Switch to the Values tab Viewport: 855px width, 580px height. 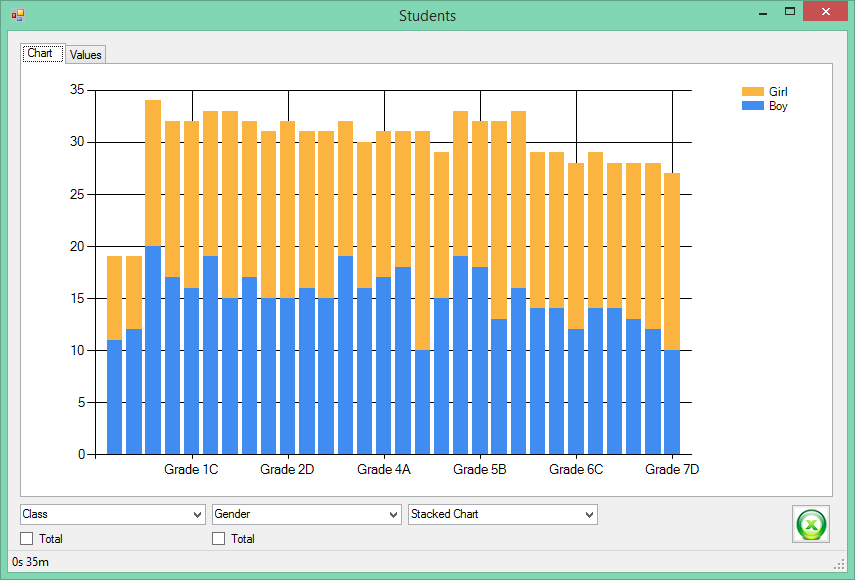click(x=86, y=55)
